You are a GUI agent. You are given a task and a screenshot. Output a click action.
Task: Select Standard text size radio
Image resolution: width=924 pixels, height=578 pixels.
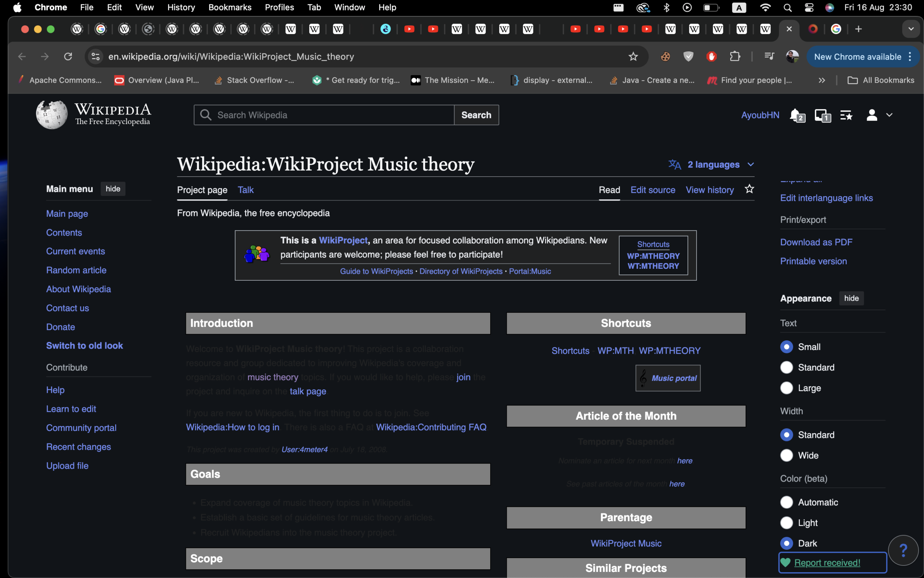coord(786,367)
